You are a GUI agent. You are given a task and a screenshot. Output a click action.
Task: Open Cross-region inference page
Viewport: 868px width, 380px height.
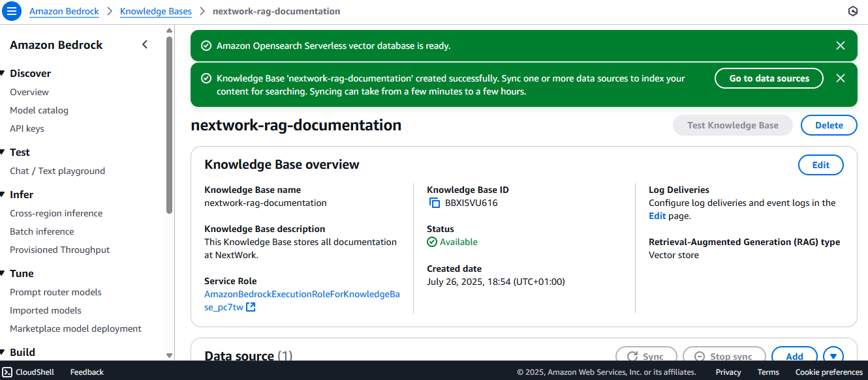56,213
